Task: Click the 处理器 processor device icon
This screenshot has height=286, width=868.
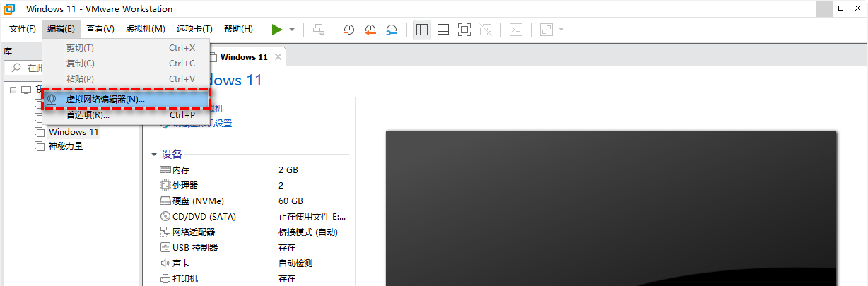Action: (165, 186)
